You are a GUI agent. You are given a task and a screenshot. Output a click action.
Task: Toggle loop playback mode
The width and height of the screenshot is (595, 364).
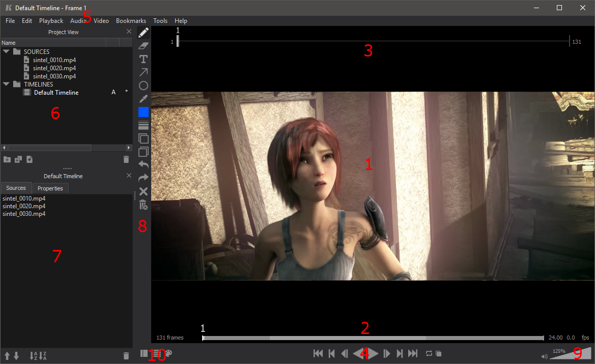tap(429, 353)
